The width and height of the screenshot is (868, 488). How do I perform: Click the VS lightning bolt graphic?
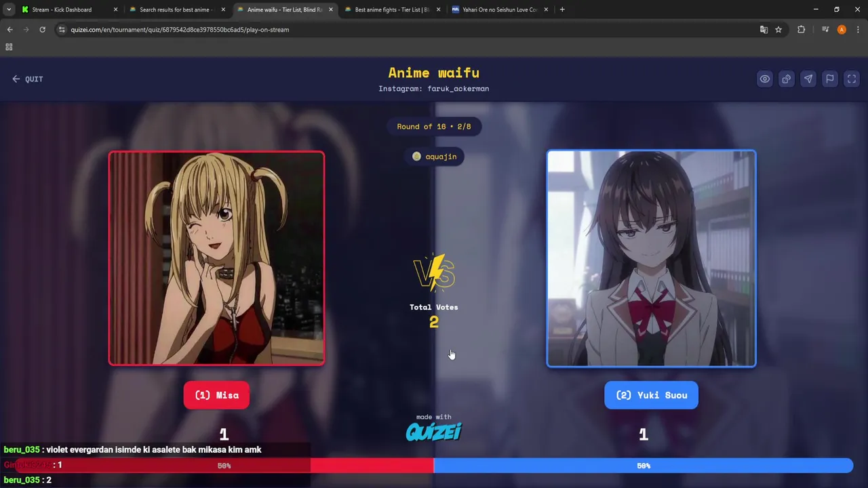[434, 272]
